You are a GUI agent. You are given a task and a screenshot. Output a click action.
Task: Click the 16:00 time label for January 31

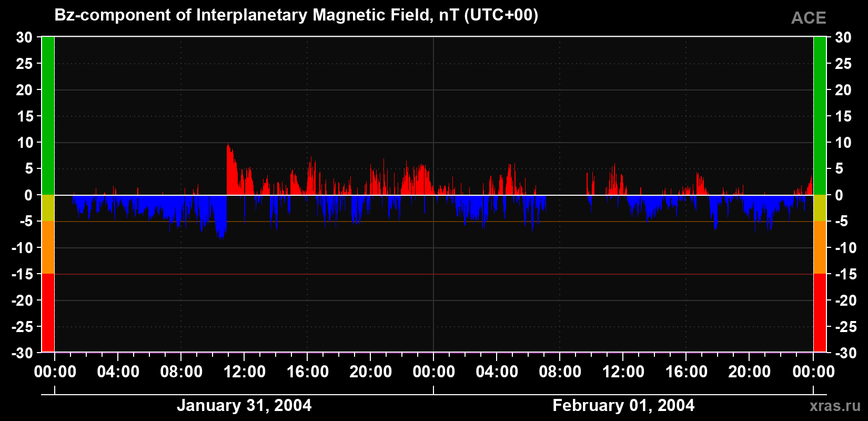pyautogui.click(x=307, y=372)
